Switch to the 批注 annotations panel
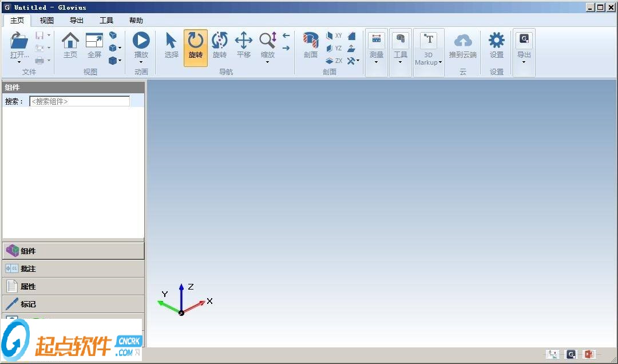 point(73,268)
